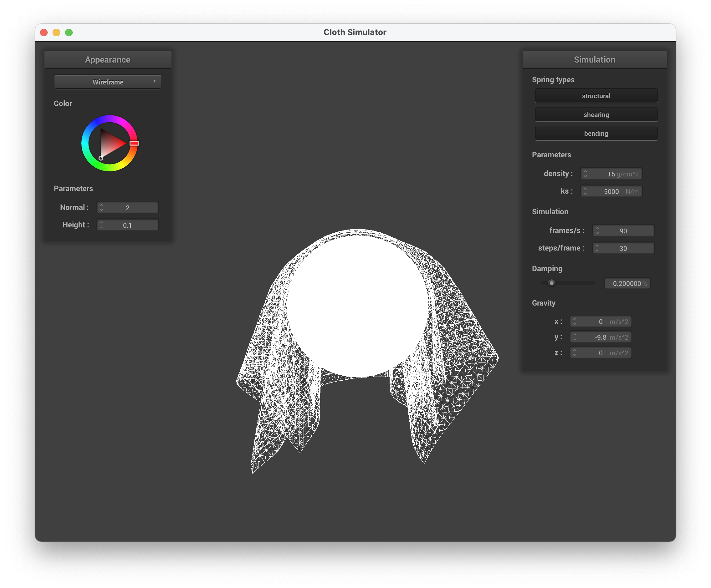Image resolution: width=711 pixels, height=588 pixels.
Task: Click the frames/s stepper arrows
Action: coord(597,231)
